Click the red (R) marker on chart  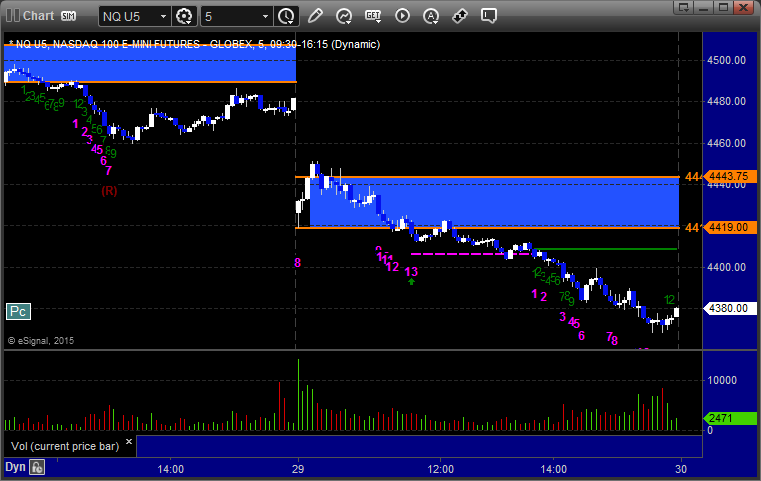[109, 191]
